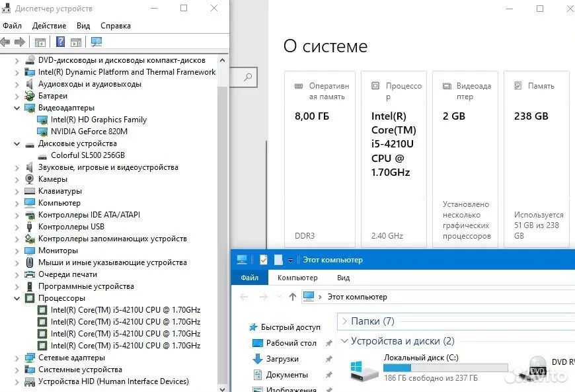575x392 pixels.
Task: Open the Файл menu in Device Manager
Action: [x=12, y=26]
